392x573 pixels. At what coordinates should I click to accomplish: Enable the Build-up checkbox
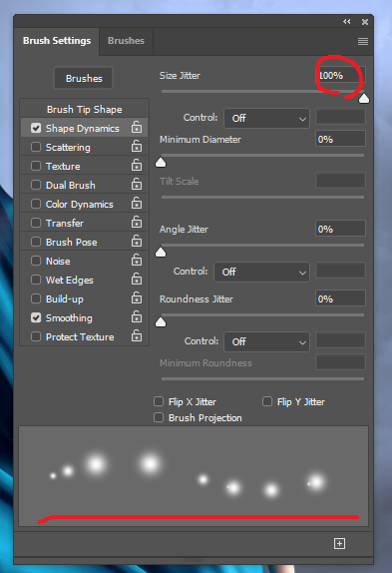[x=36, y=298]
